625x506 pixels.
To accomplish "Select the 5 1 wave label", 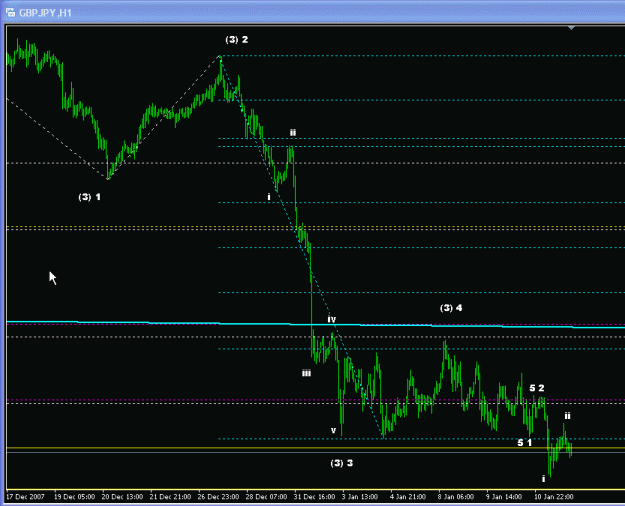I will pos(525,443).
